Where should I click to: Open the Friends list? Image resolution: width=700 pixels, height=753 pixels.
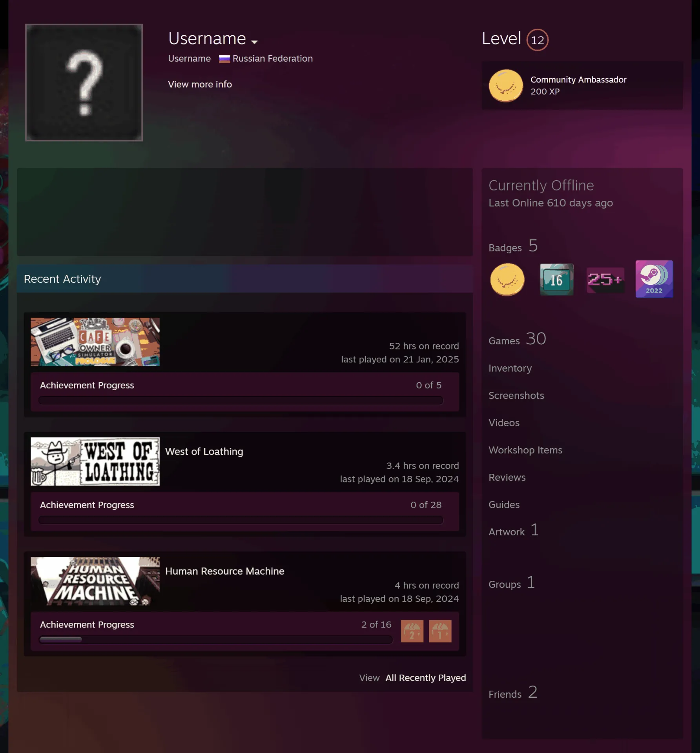point(512,693)
